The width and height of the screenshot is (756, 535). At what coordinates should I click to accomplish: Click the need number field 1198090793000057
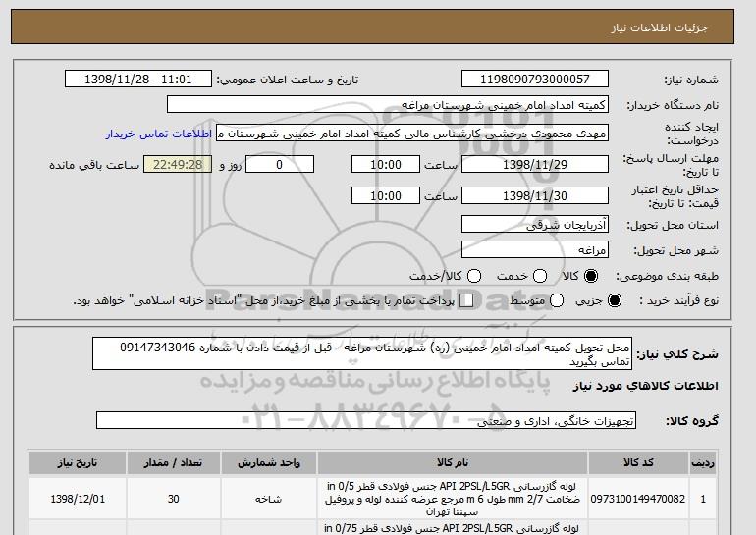point(535,80)
